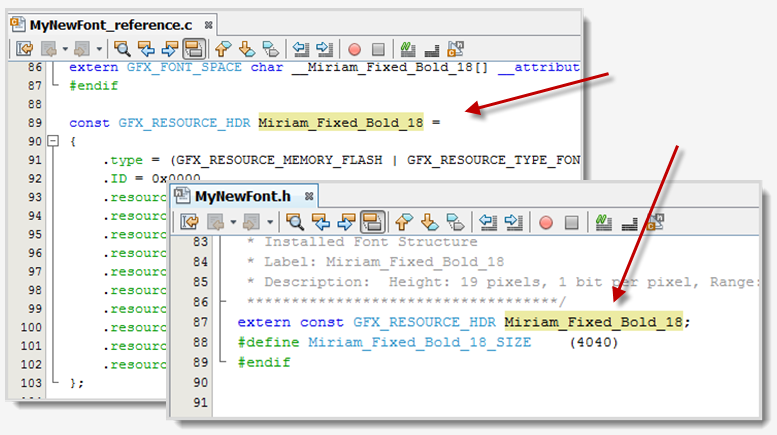Open Back history dropdown in MyNewFont_reference.c toolbar

tap(65, 47)
